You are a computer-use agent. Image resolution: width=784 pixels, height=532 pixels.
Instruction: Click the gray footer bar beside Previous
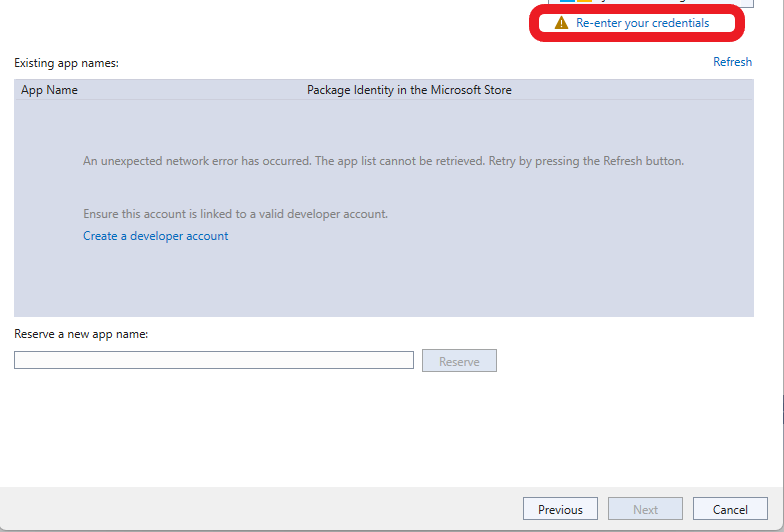coord(260,509)
